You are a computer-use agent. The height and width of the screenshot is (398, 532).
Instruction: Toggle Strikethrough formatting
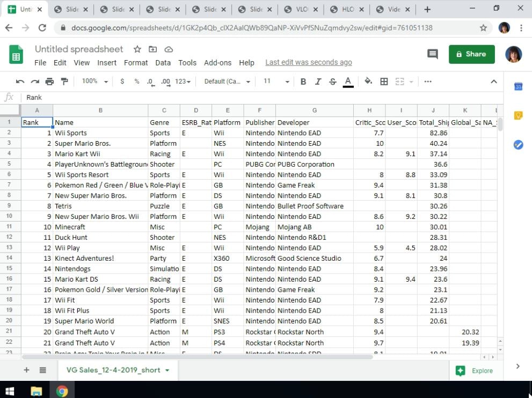click(333, 82)
